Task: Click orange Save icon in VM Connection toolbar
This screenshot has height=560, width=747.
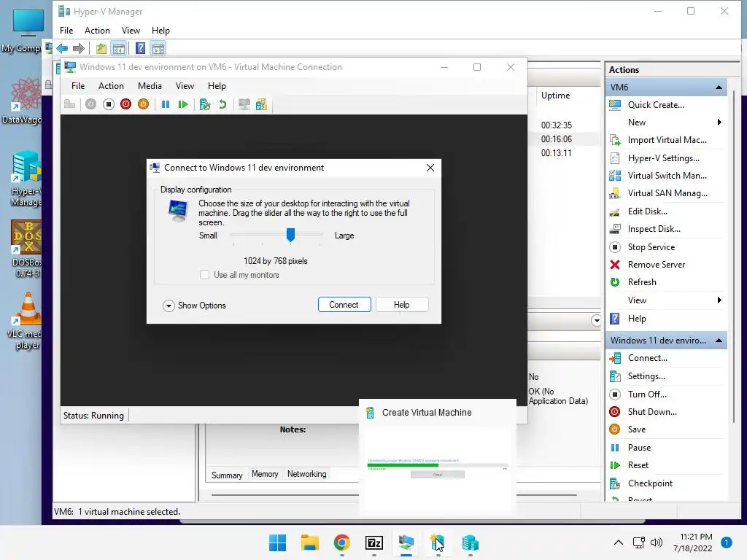Action: click(x=143, y=104)
